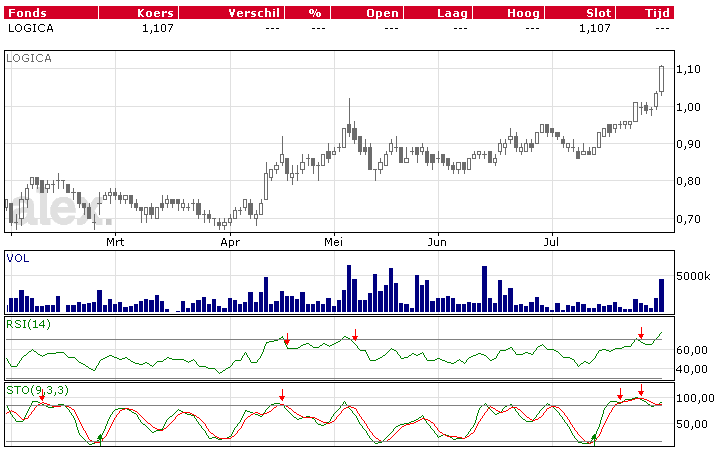Click the Koers value 1,107
Image resolution: width=717 pixels, height=455 pixels.
pos(158,28)
